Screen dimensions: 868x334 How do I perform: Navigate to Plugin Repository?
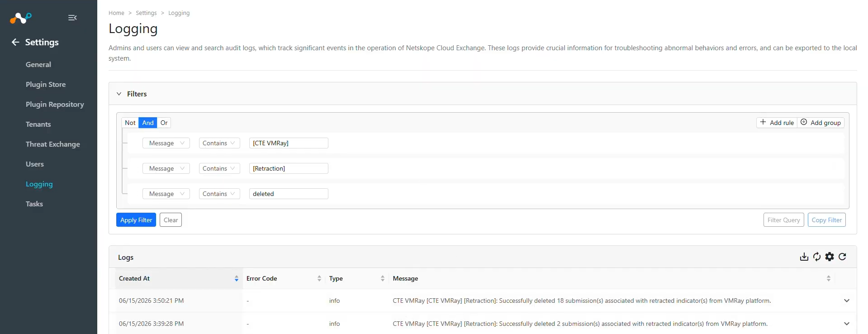coord(55,104)
